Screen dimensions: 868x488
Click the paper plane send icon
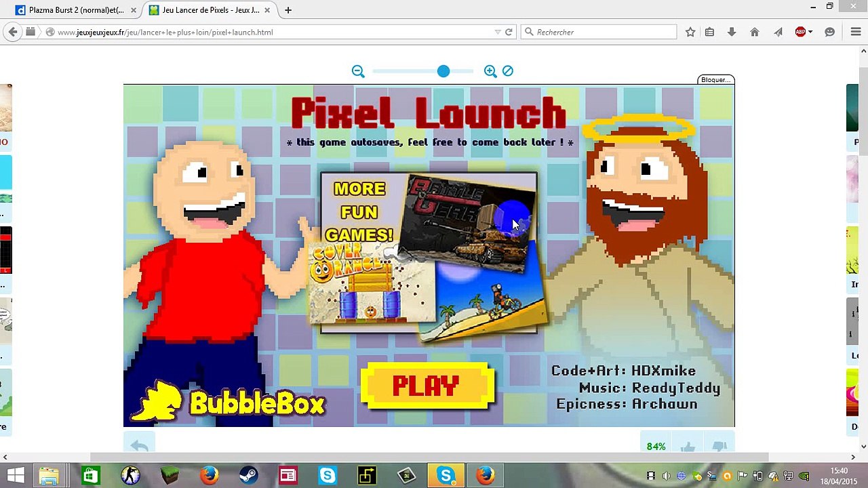coord(778,32)
